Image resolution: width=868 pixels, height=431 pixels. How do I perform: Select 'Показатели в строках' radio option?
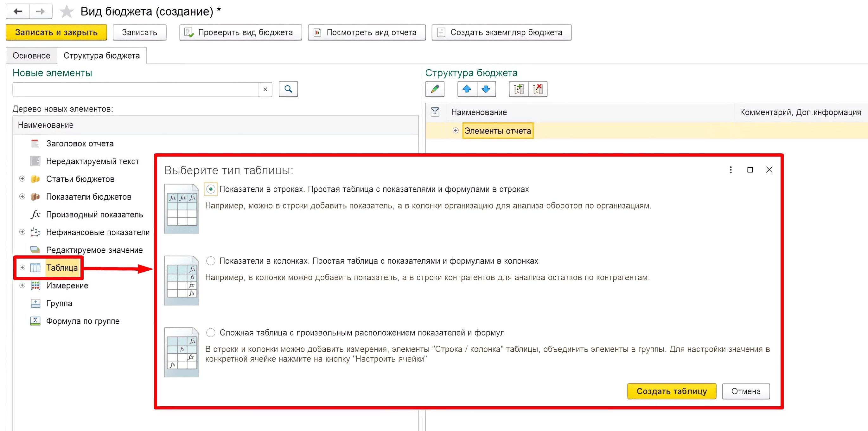[211, 190]
